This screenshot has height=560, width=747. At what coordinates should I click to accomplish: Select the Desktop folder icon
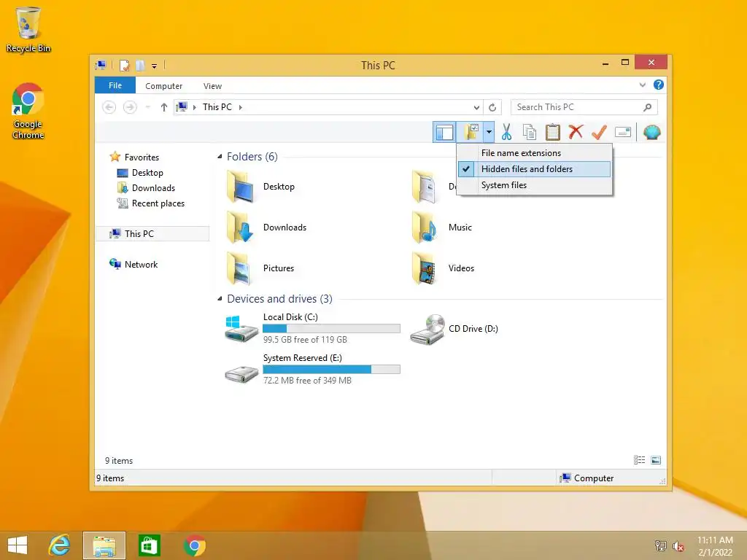pos(240,187)
